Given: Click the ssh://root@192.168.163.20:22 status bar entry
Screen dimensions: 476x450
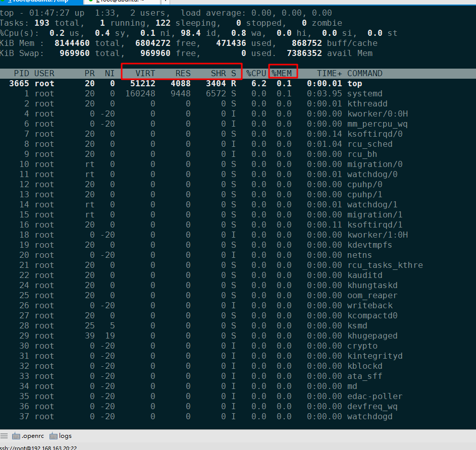Looking at the screenshot, I should click(x=38, y=447).
